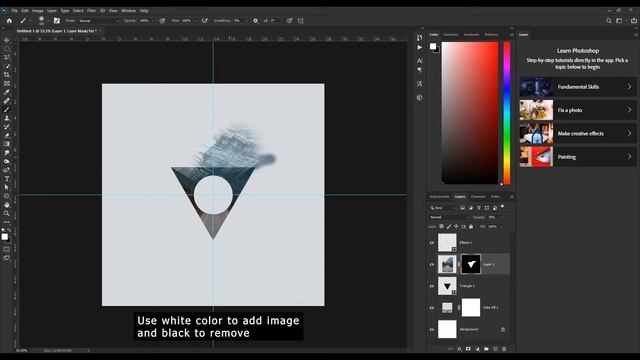The image size is (640, 360).
Task: Select the Eraser tool
Action: (x=7, y=135)
